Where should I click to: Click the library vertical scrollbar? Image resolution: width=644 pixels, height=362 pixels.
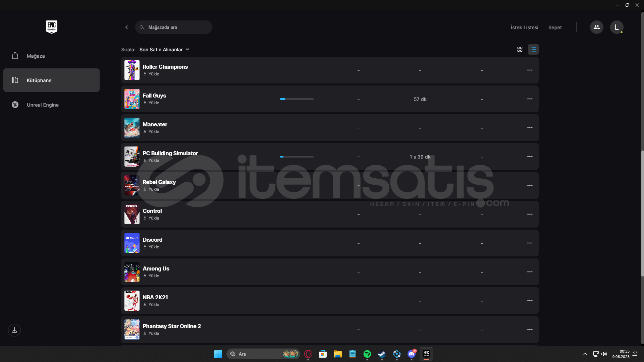tap(642, 213)
